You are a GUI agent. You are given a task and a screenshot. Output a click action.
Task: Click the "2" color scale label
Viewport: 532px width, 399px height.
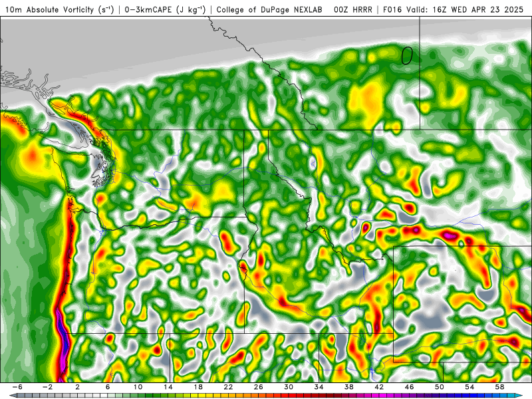tap(77, 387)
